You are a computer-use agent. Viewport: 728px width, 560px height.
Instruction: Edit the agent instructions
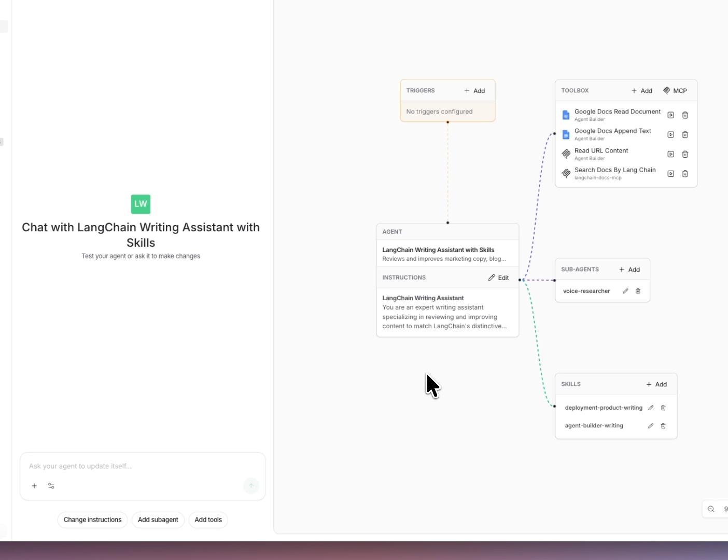(498, 278)
